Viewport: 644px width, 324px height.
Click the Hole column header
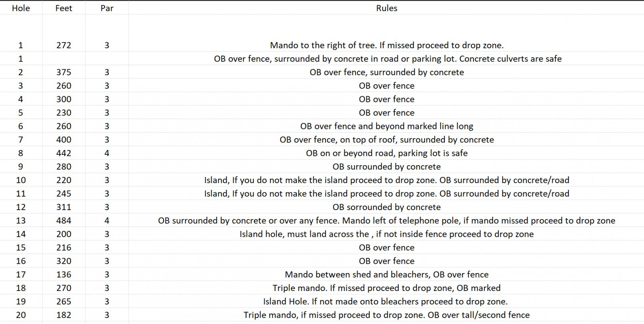coord(21,8)
